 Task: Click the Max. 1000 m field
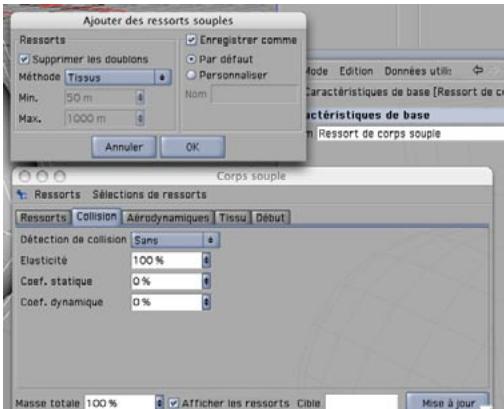100,118
